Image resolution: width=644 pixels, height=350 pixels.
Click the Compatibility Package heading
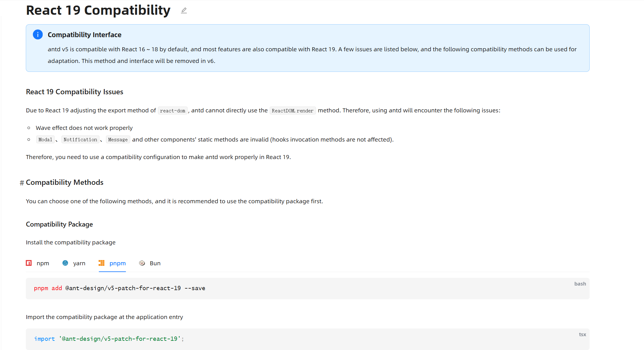59,224
